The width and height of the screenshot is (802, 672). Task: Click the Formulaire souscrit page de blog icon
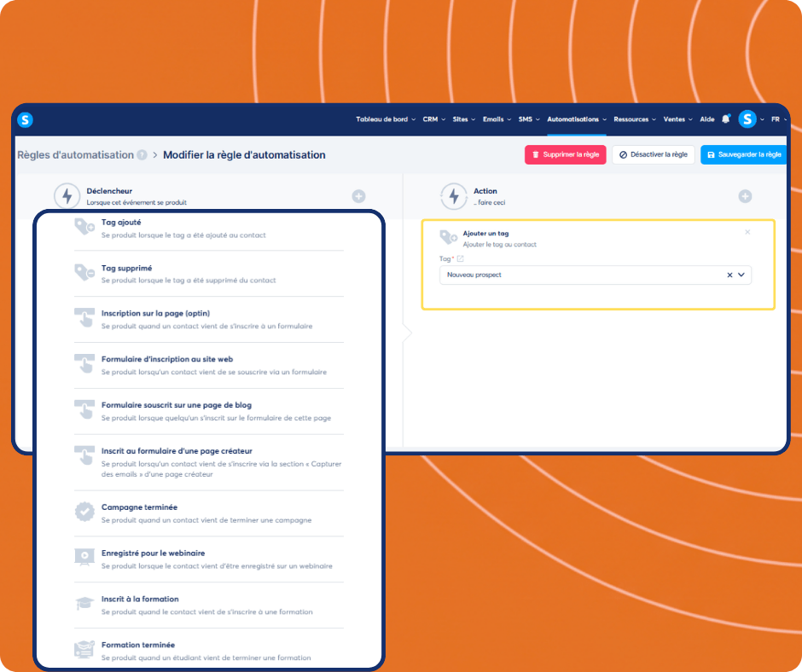click(84, 409)
